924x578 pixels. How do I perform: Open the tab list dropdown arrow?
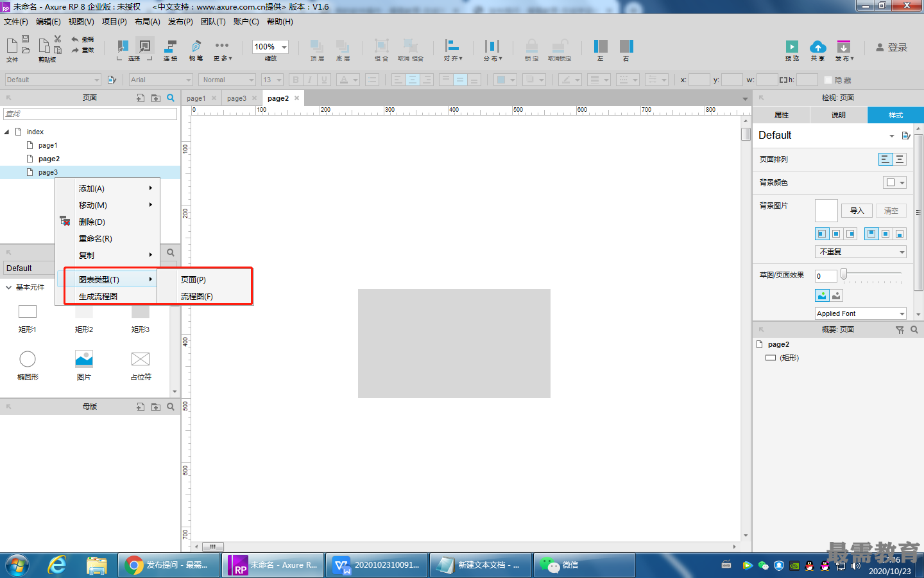[x=745, y=99]
